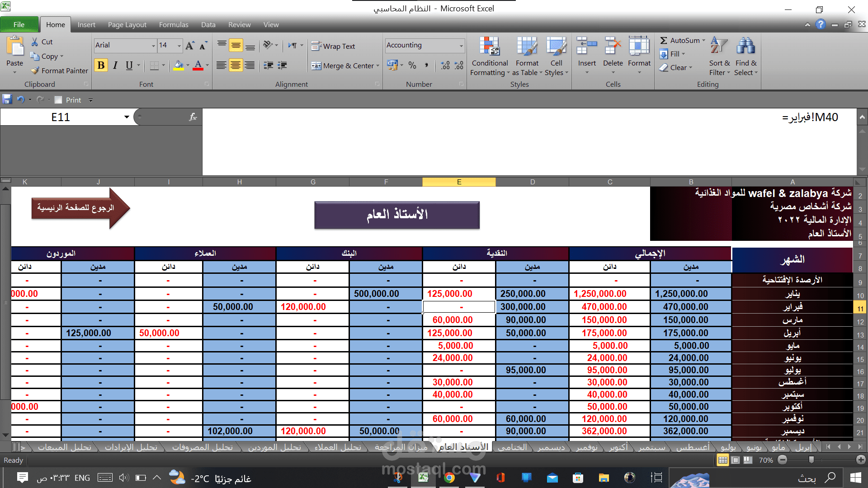This screenshot has width=868, height=488.
Task: Click the Save icon in quick access toolbar
Action: click(7, 100)
